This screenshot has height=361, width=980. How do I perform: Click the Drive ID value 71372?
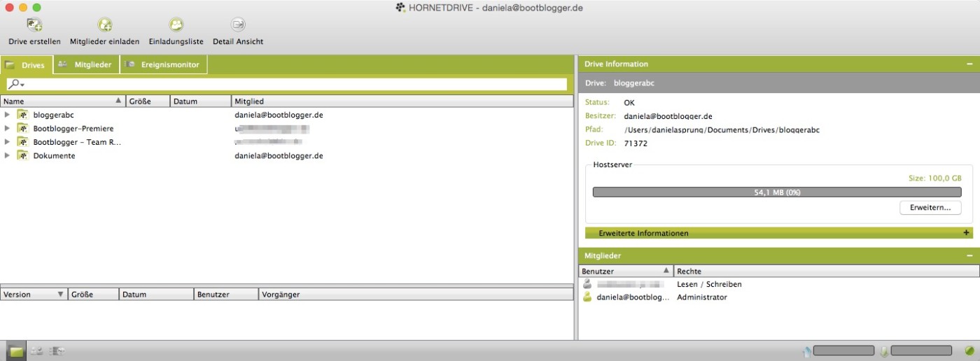tap(636, 143)
